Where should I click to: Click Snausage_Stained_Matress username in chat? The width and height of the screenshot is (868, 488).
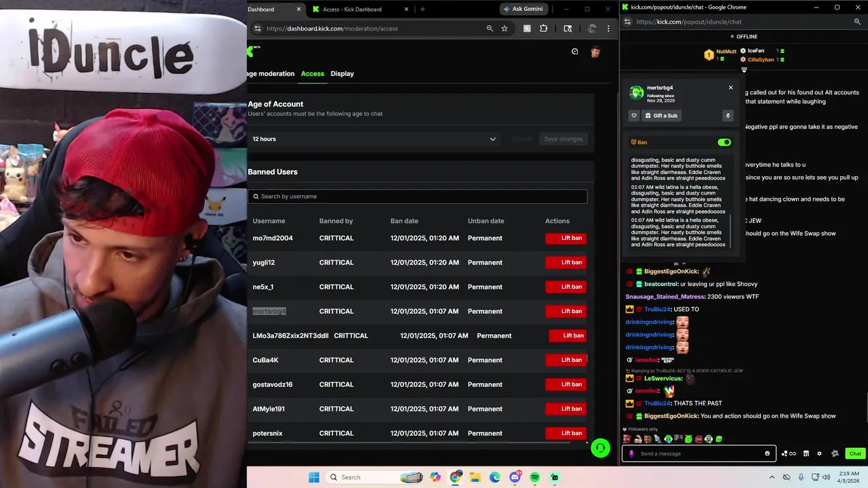click(664, 296)
